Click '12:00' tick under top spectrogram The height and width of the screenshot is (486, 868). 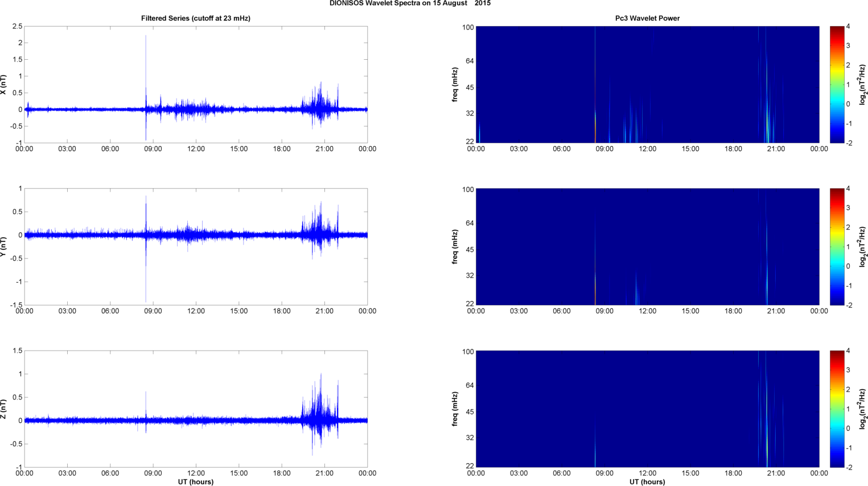(647, 149)
